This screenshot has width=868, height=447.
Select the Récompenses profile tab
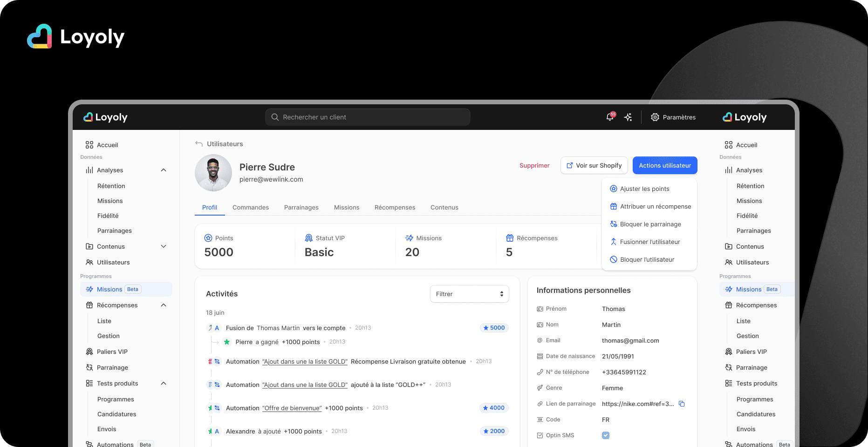pyautogui.click(x=395, y=207)
